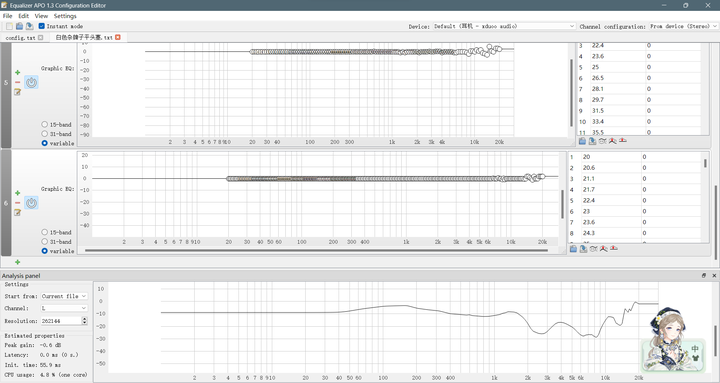720x383 pixels.
Task: Click horizontal scrollbar under filter 6 graph
Action: pyautogui.click(x=316, y=251)
